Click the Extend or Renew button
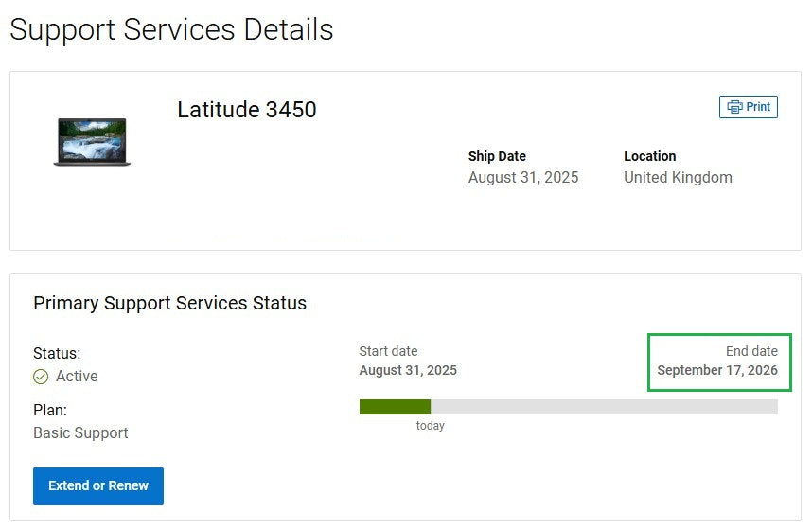 tap(98, 485)
